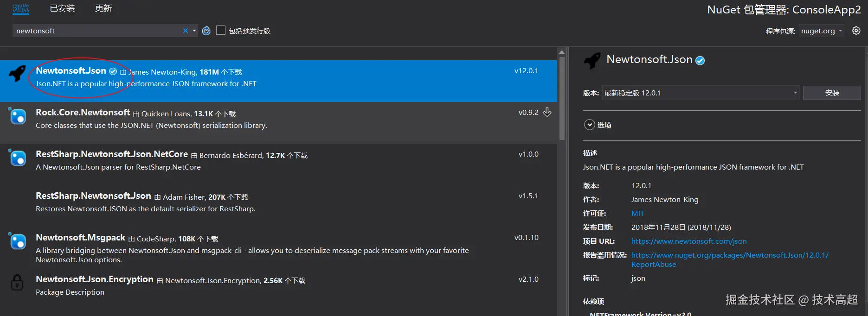
Task: Open the search history dropdown arrow
Action: [x=194, y=31]
